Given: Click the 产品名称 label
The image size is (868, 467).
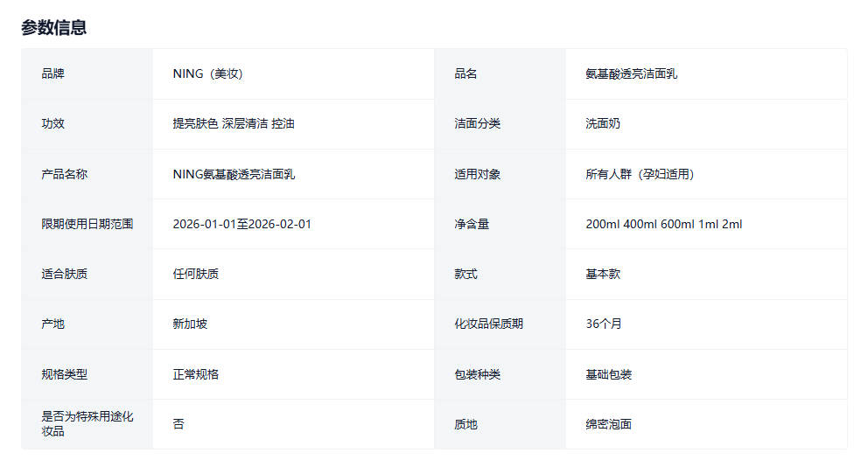Looking at the screenshot, I should click(x=65, y=174).
